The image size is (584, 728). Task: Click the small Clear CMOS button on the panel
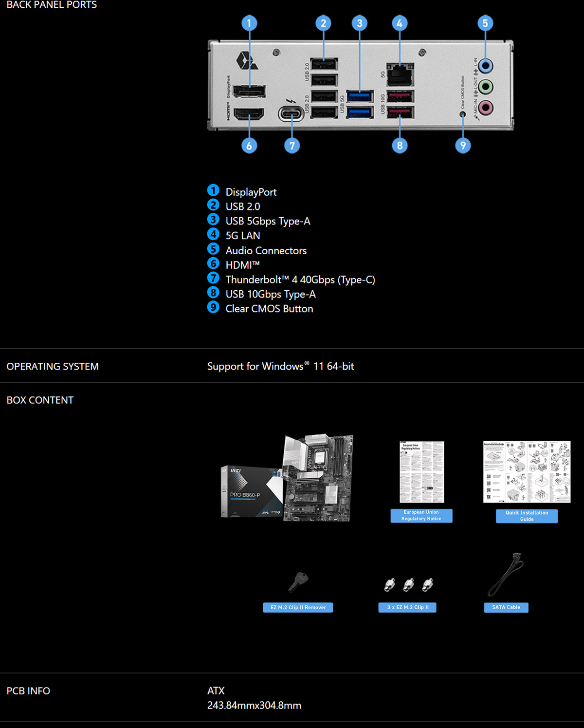click(463, 114)
